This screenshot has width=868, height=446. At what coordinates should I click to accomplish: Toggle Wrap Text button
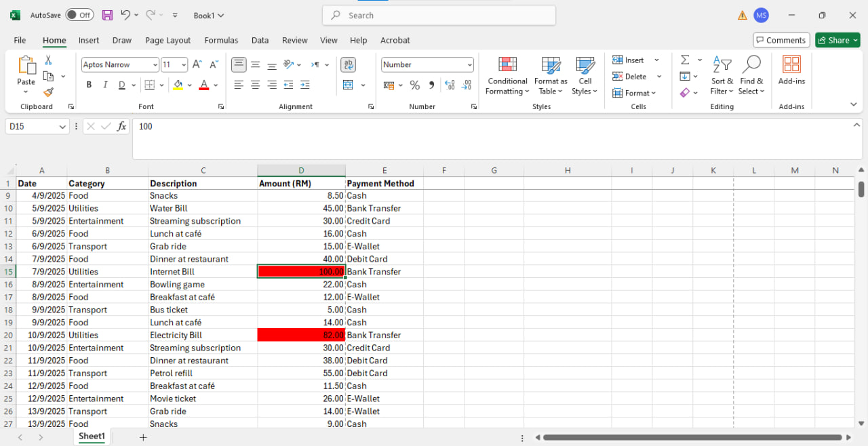(x=348, y=64)
